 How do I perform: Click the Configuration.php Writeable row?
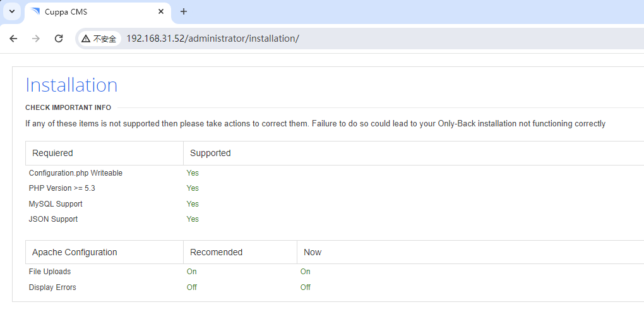76,173
